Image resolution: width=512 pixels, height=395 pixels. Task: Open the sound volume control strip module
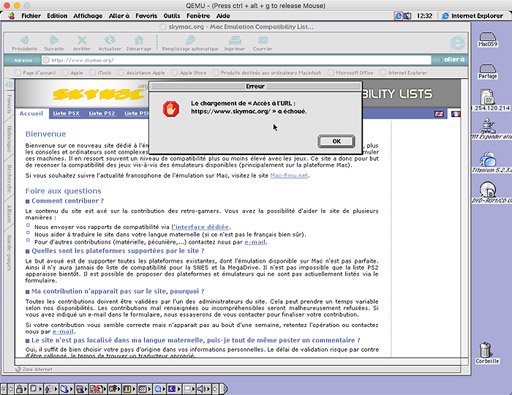[203, 389]
